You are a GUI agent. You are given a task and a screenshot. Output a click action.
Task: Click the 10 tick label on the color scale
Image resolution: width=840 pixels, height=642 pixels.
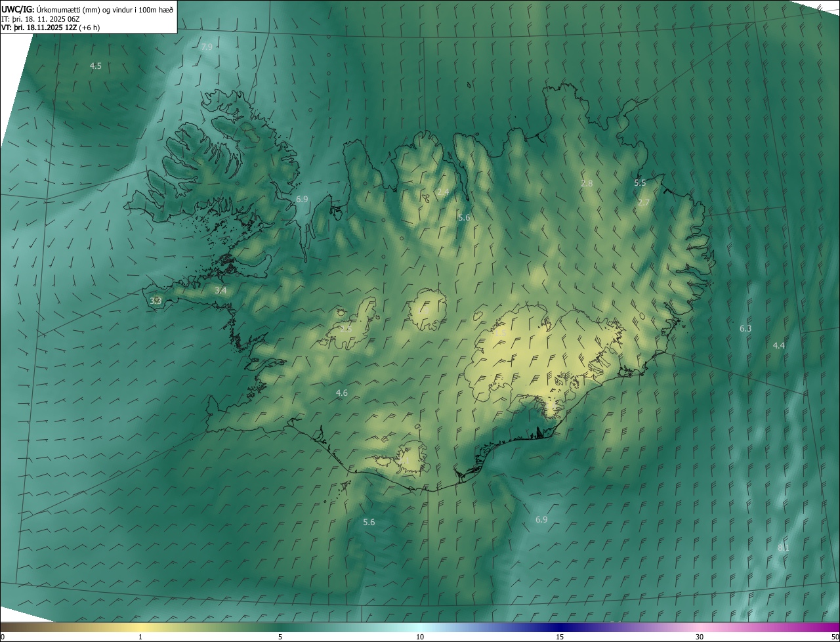coord(420,637)
